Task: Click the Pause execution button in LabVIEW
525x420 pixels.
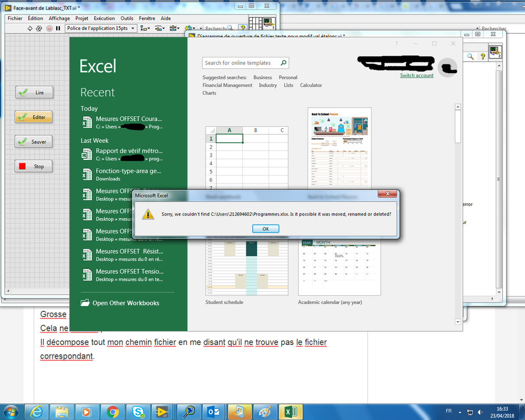Action: pyautogui.click(x=58, y=28)
